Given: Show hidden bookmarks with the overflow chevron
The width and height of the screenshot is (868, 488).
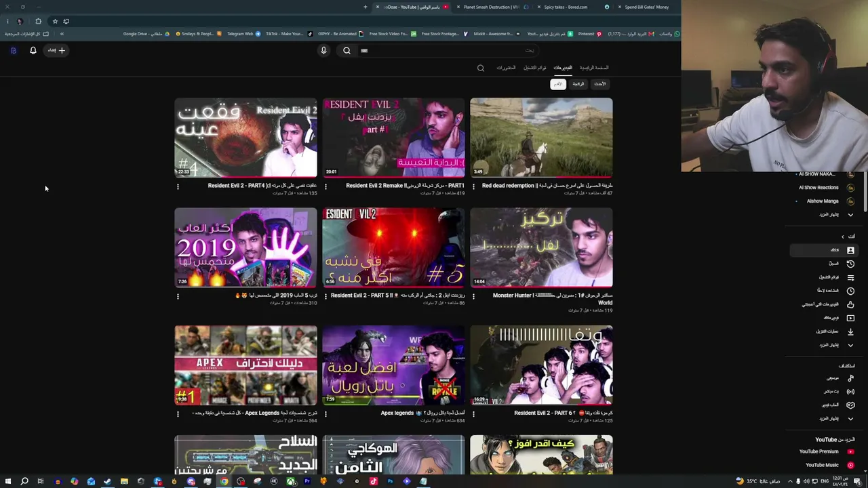Looking at the screenshot, I should pyautogui.click(x=62, y=34).
